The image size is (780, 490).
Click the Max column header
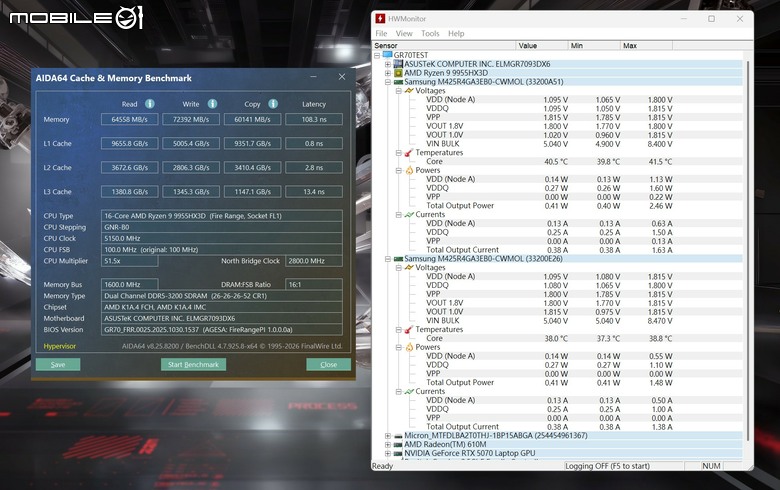click(x=646, y=45)
